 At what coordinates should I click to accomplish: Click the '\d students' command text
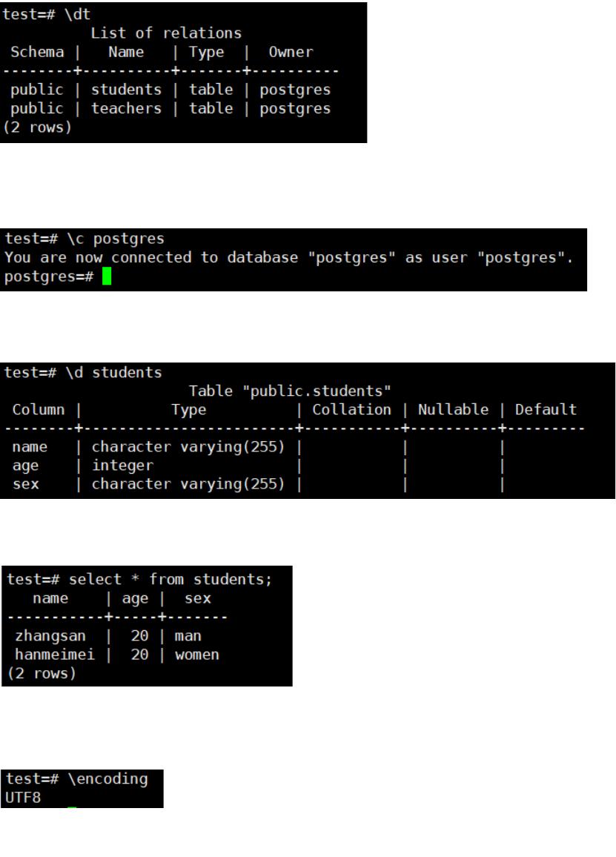tap(113, 372)
